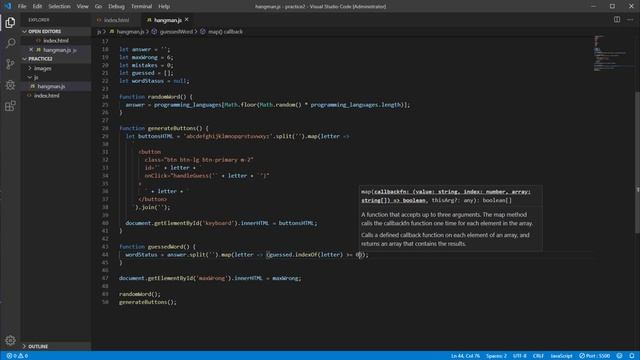This screenshot has height=360, width=640.
Task: Click the hangman.js breadcrumb
Action: (x=130, y=31)
